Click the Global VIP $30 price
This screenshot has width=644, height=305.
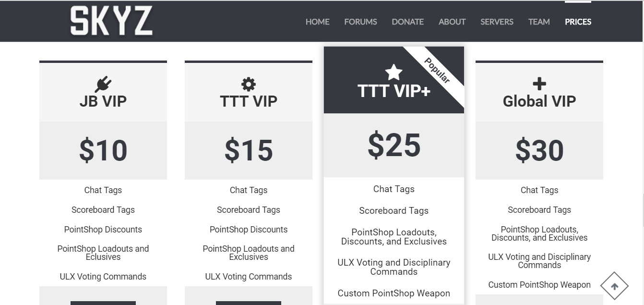tap(539, 150)
